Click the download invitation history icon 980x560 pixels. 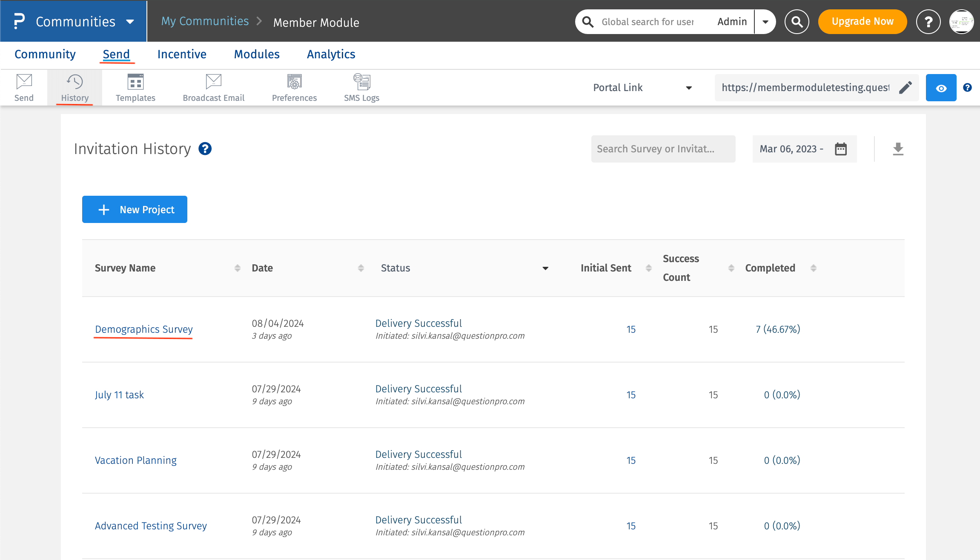pyautogui.click(x=898, y=149)
